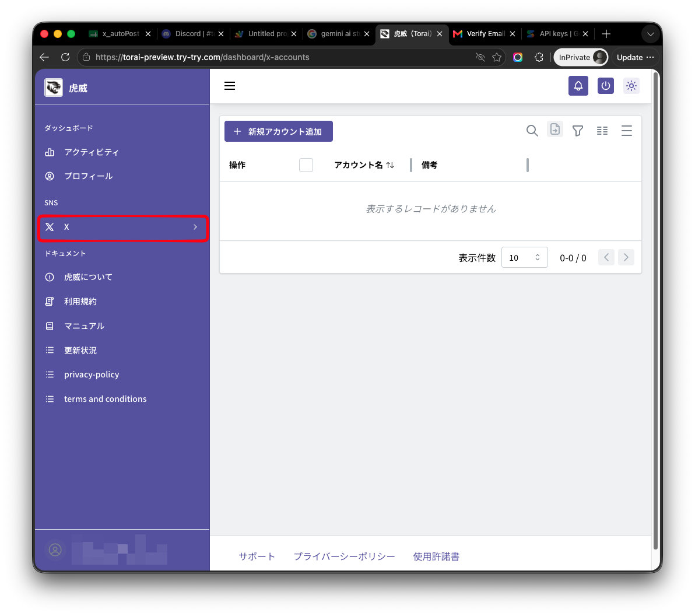The width and height of the screenshot is (695, 616).
Task: Open マニュアル in sidebar
Action: [x=122, y=326]
